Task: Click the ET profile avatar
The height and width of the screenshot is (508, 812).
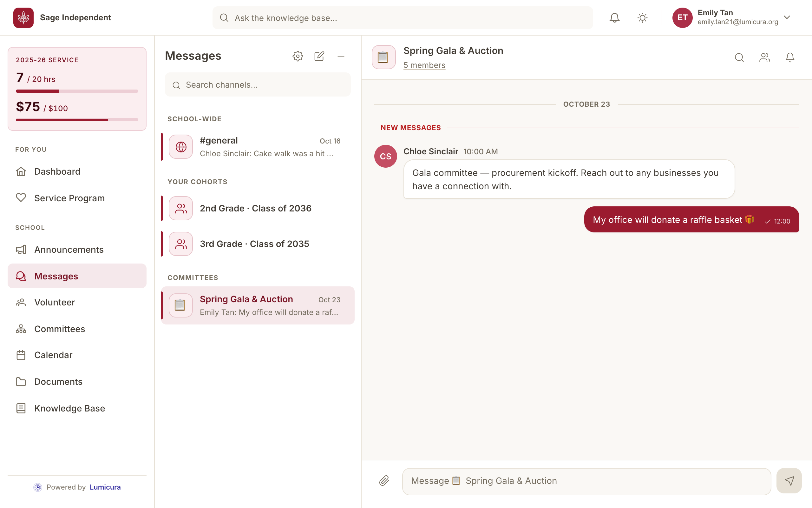Action: [682, 17]
